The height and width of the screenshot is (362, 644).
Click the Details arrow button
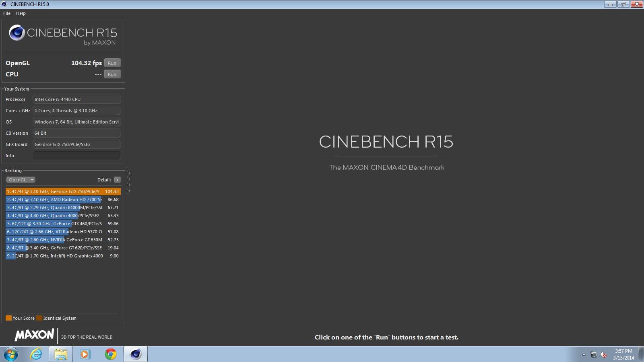[118, 180]
